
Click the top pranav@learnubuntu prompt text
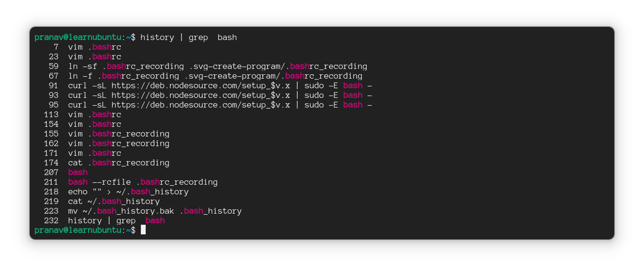pos(78,37)
